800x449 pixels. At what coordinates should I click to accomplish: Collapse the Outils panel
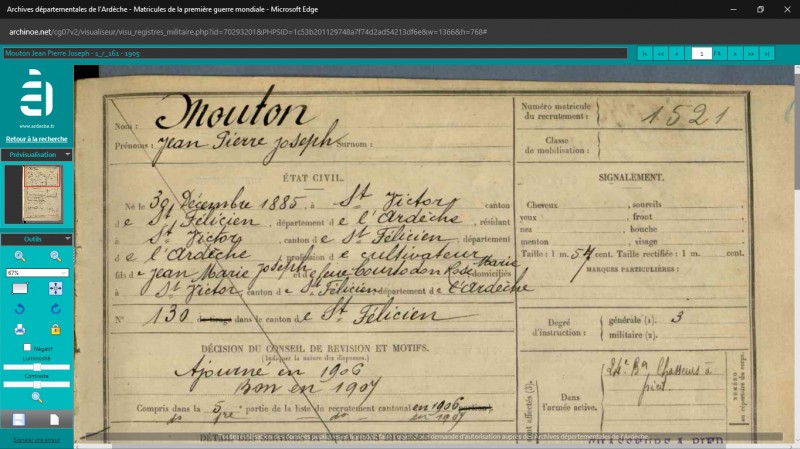click(x=67, y=239)
